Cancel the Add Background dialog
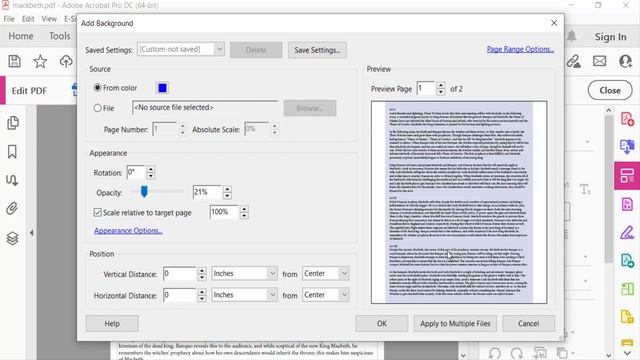The width and height of the screenshot is (640, 360). pos(529,323)
